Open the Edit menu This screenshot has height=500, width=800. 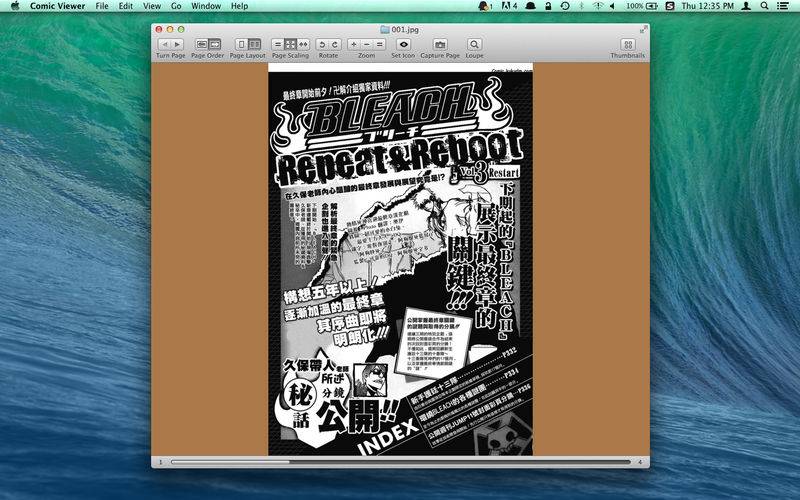pyautogui.click(x=126, y=6)
